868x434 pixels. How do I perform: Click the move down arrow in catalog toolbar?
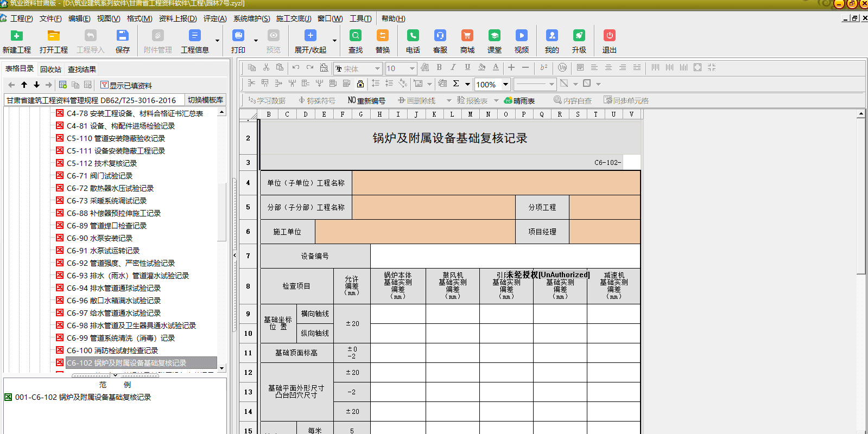36,85
